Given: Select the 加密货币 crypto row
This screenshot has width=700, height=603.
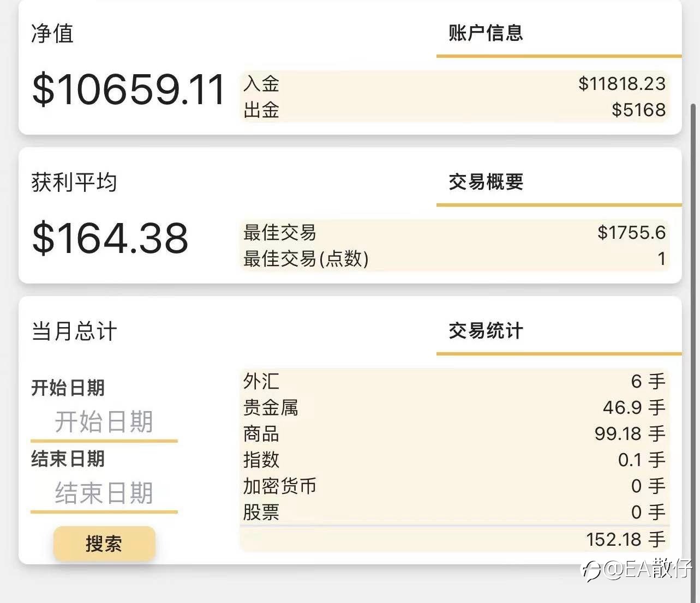Looking at the screenshot, I should tap(454, 486).
